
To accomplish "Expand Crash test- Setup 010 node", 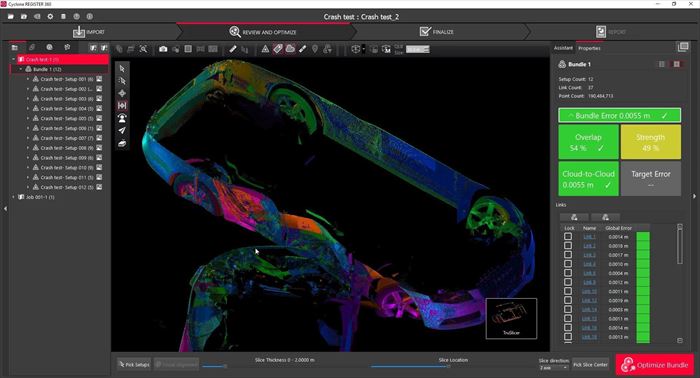I will coord(28,167).
